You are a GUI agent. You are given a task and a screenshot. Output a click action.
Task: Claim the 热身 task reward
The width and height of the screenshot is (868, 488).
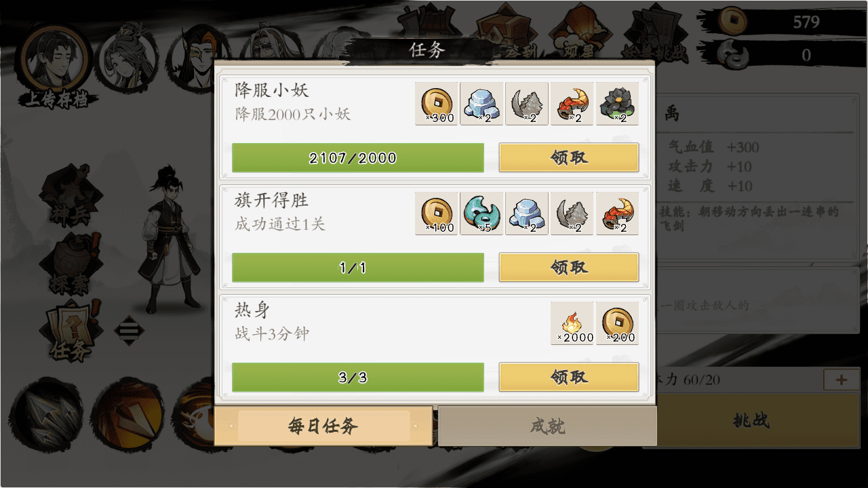[x=569, y=377]
